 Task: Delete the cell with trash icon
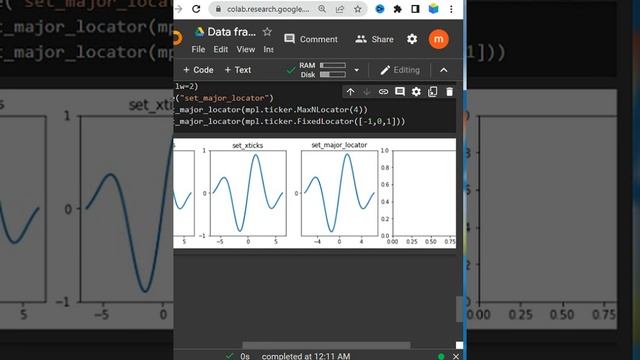[x=449, y=92]
